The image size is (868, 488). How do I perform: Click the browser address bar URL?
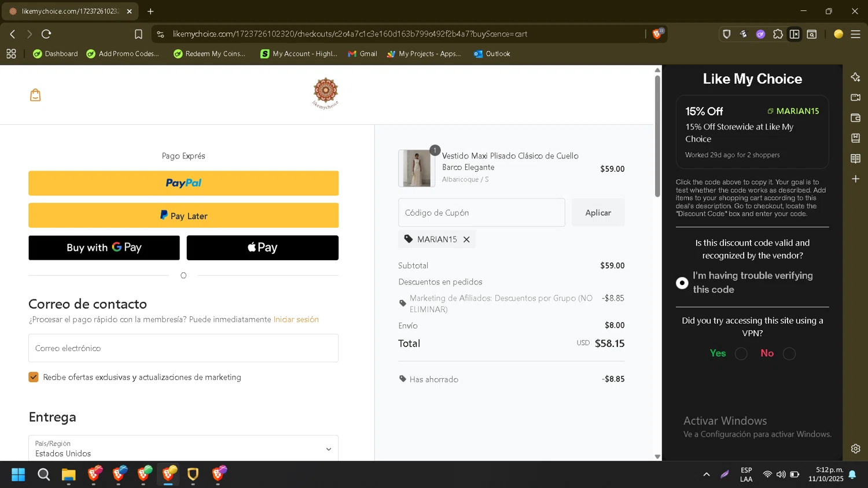point(350,34)
